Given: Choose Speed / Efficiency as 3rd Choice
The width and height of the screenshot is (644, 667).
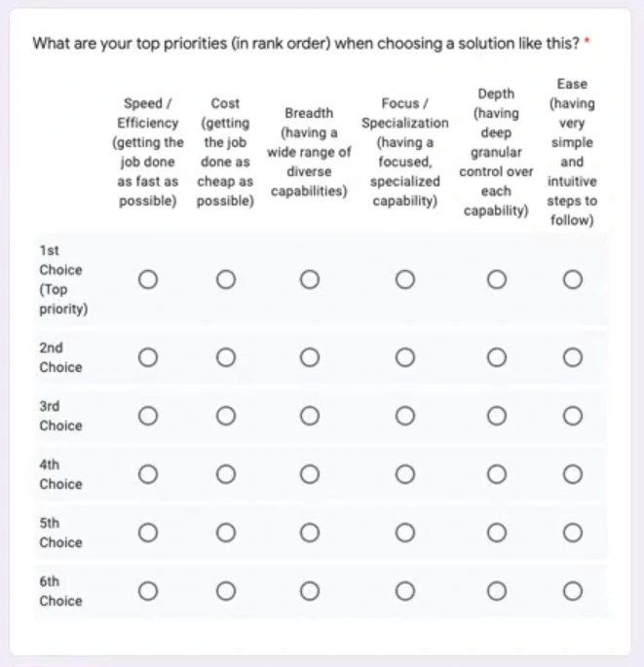Looking at the screenshot, I should pos(148,416).
